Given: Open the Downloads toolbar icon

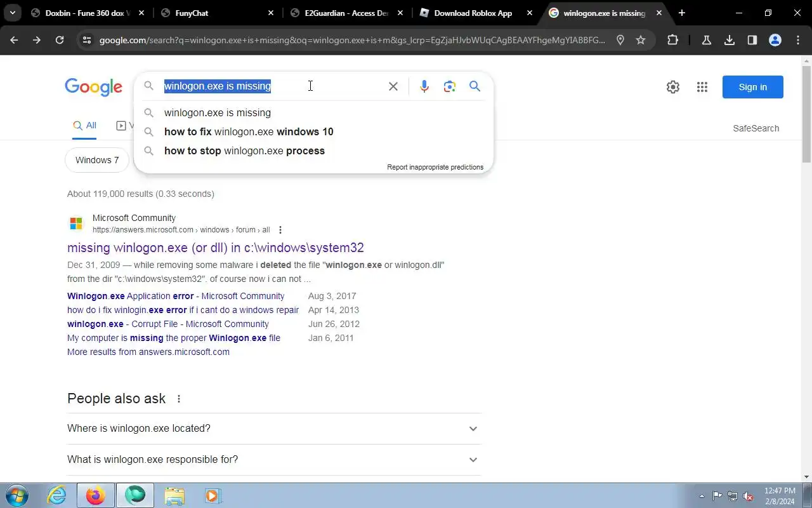Looking at the screenshot, I should tap(730, 40).
